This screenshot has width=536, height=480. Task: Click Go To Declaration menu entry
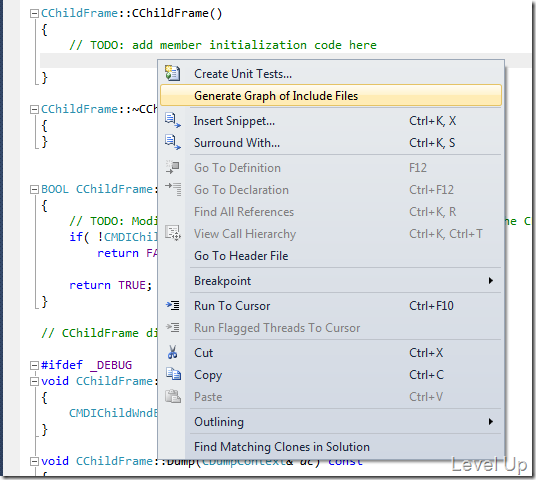point(331,190)
